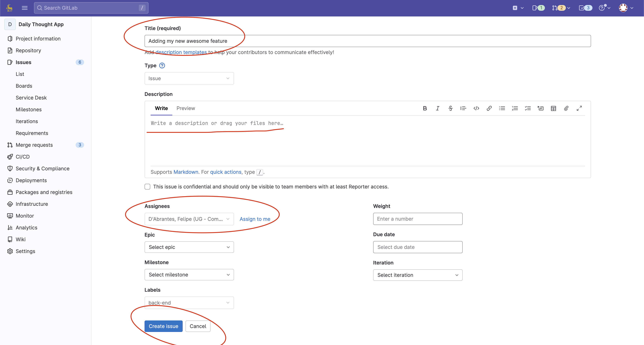The image size is (644, 345).
Task: Insert a quote in description
Action: tap(463, 108)
